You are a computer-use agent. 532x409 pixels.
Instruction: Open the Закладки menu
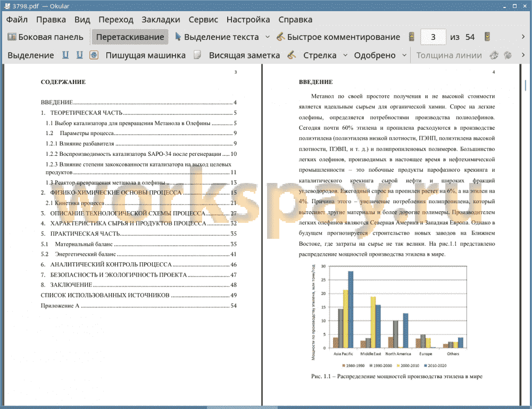click(161, 20)
